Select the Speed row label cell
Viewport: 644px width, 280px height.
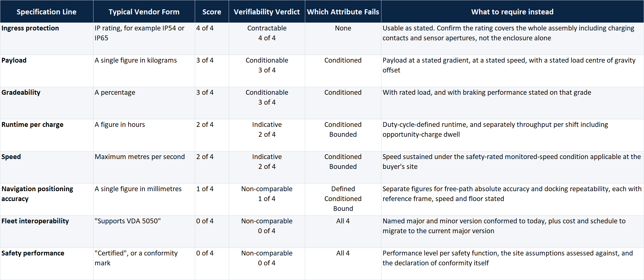[47, 167]
